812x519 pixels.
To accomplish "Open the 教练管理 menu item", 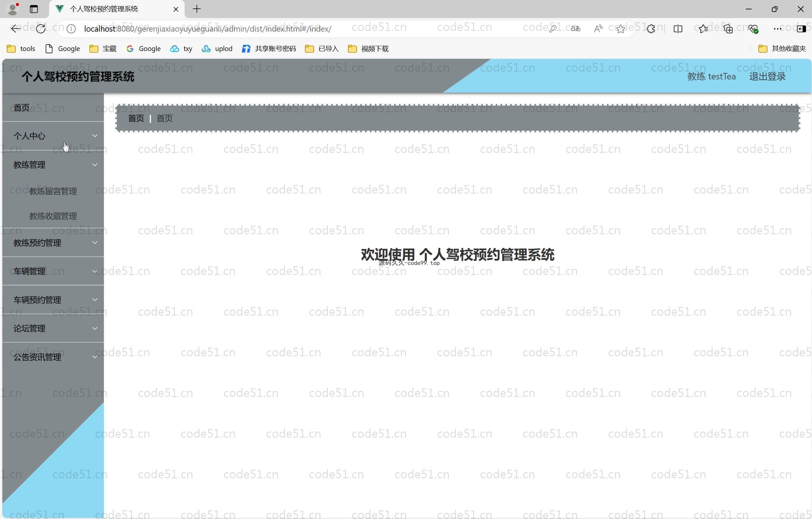I will point(53,165).
